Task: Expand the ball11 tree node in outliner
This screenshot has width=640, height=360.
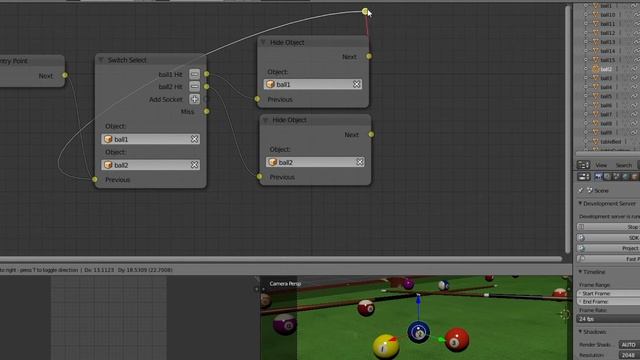Action: point(587,24)
